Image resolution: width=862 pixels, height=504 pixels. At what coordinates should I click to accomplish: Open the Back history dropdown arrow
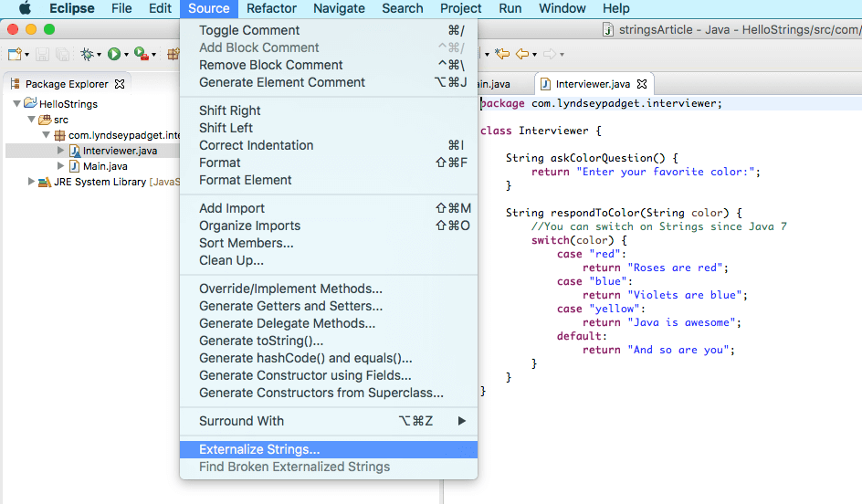(534, 55)
